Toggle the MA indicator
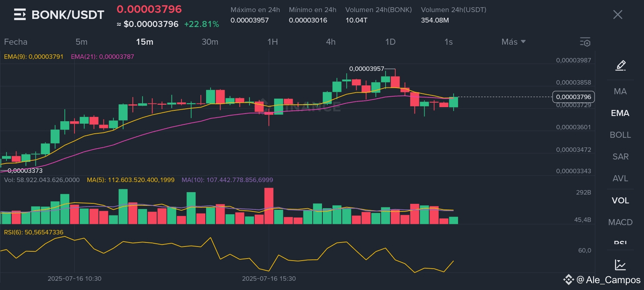Viewport: 644px width, 290px height. point(620,91)
